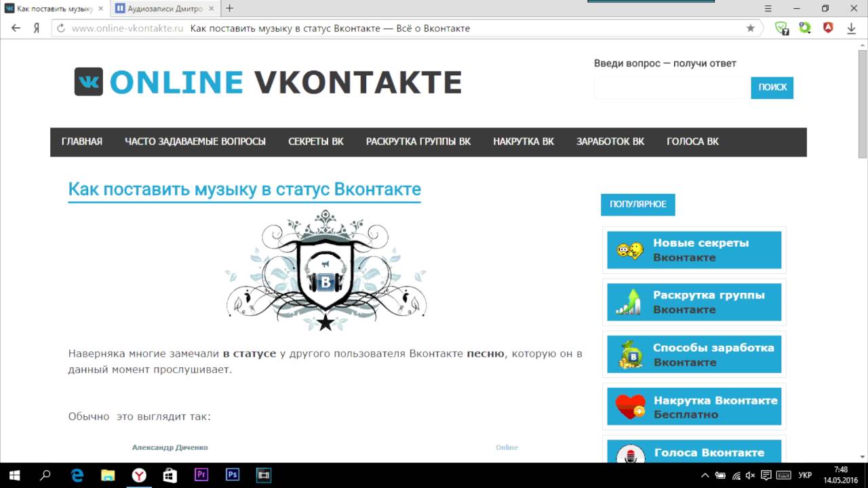Open РАСКРУТКА ГРУППЫ ВК menu item
Image resolution: width=868 pixels, height=488 pixels.
(x=418, y=142)
